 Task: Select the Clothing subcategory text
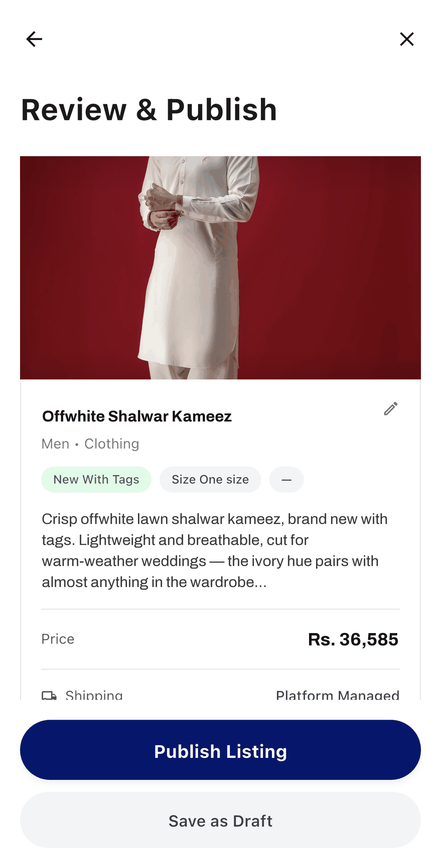[112, 444]
